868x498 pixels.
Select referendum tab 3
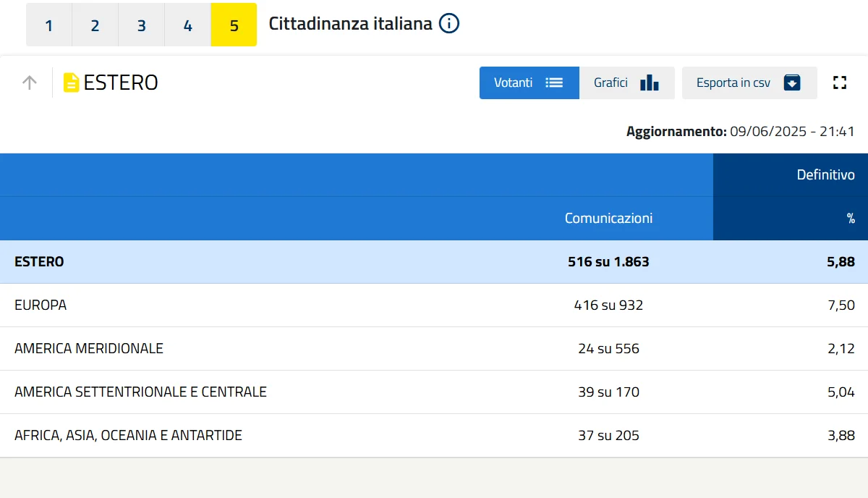point(141,25)
